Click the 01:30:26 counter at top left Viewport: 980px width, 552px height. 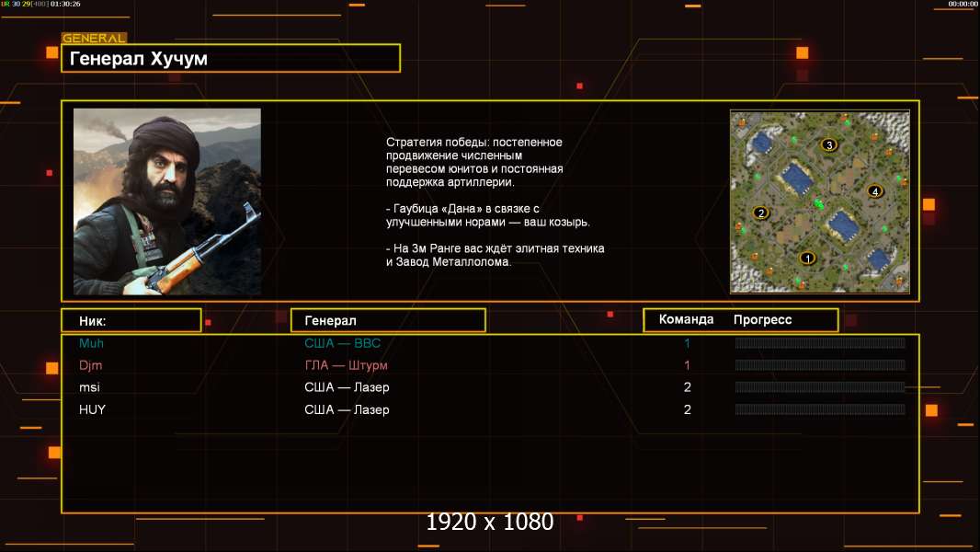(x=65, y=4)
